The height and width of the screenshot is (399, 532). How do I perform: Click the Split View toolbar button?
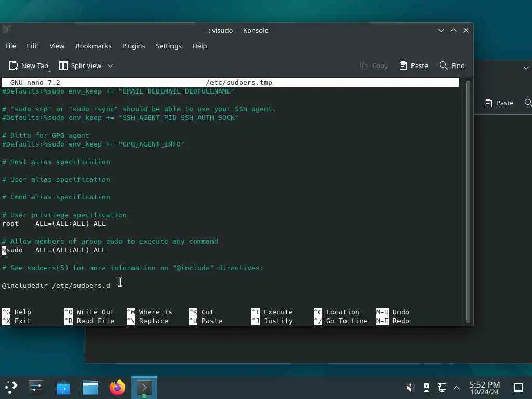[x=81, y=66]
